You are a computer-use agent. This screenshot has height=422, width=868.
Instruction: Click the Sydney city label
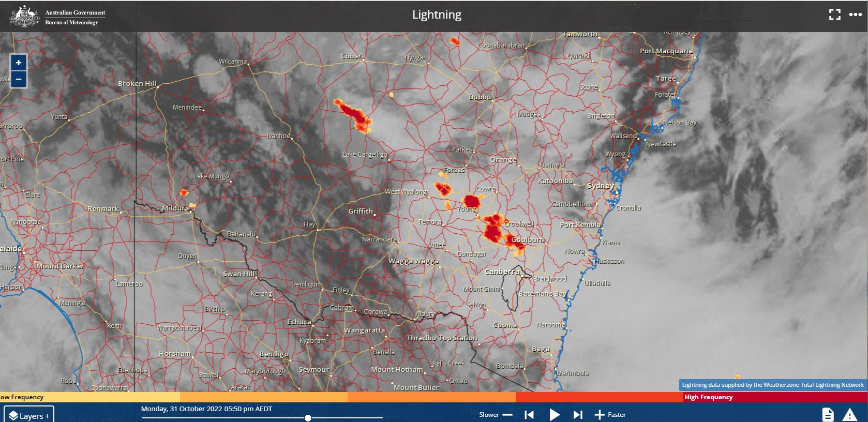[x=600, y=186]
